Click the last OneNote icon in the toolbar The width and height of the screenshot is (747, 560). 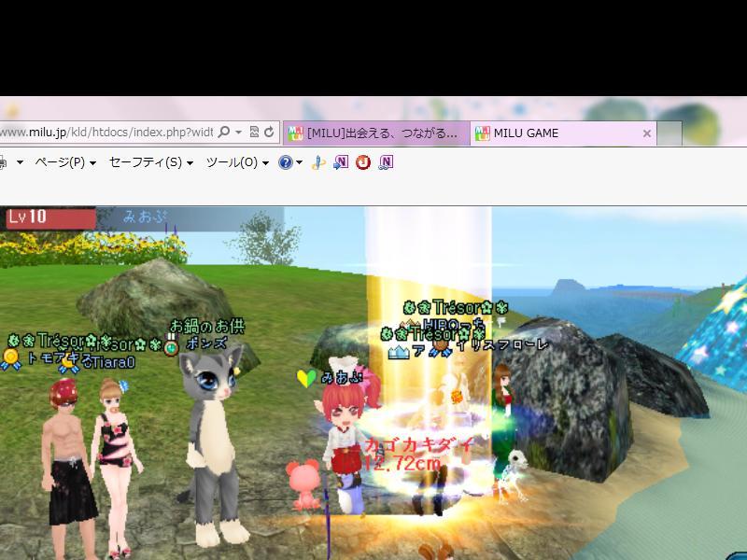(386, 162)
